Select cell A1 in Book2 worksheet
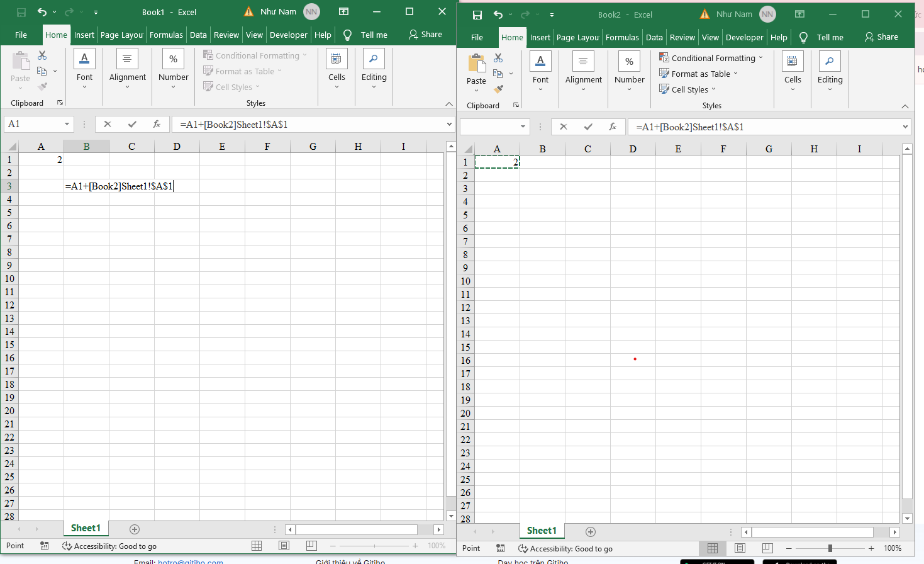The height and width of the screenshot is (564, 924). click(x=497, y=162)
